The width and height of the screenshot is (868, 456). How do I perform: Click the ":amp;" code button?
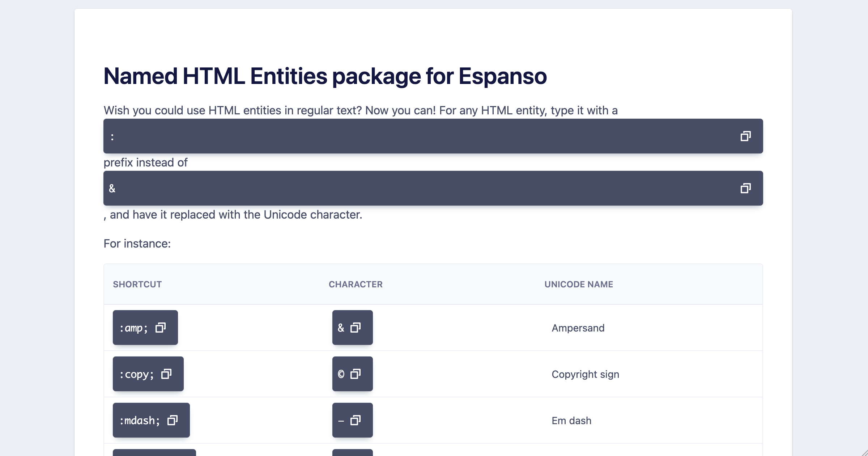pyautogui.click(x=145, y=328)
